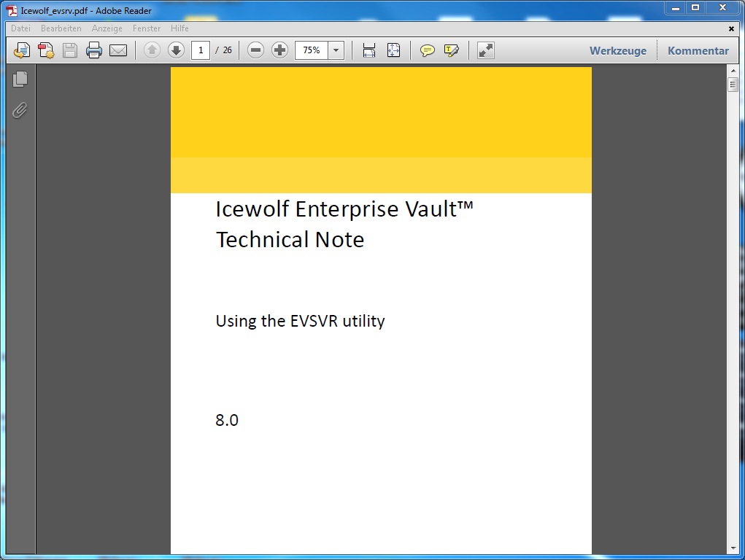Screen dimensions: 745x560
Task: Send file by email envelope icon
Action: tap(118, 50)
